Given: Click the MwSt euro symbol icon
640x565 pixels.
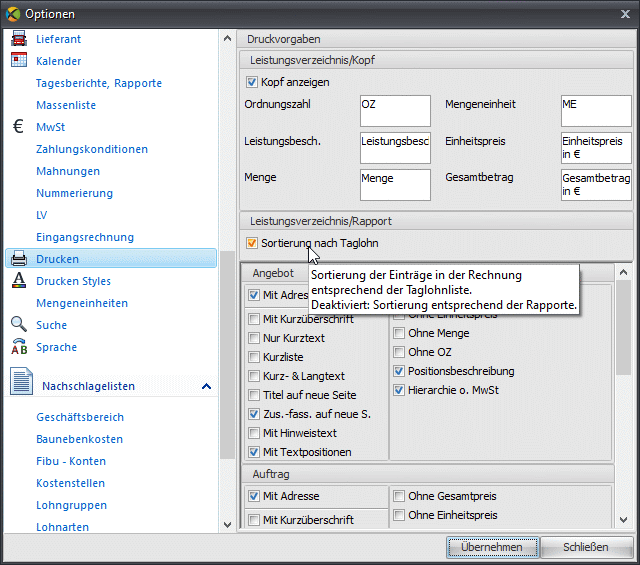Looking at the screenshot, I should (x=18, y=127).
